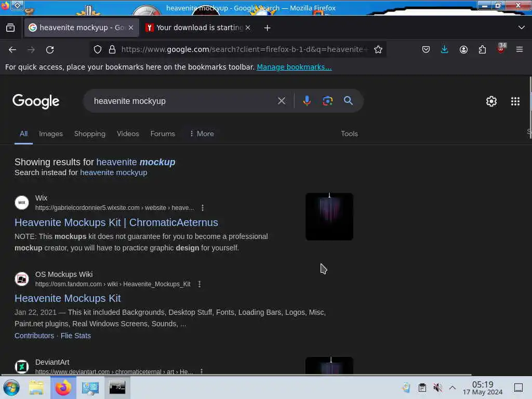Go back to the previous page
Screen dimensions: 532x399
click(x=12, y=49)
